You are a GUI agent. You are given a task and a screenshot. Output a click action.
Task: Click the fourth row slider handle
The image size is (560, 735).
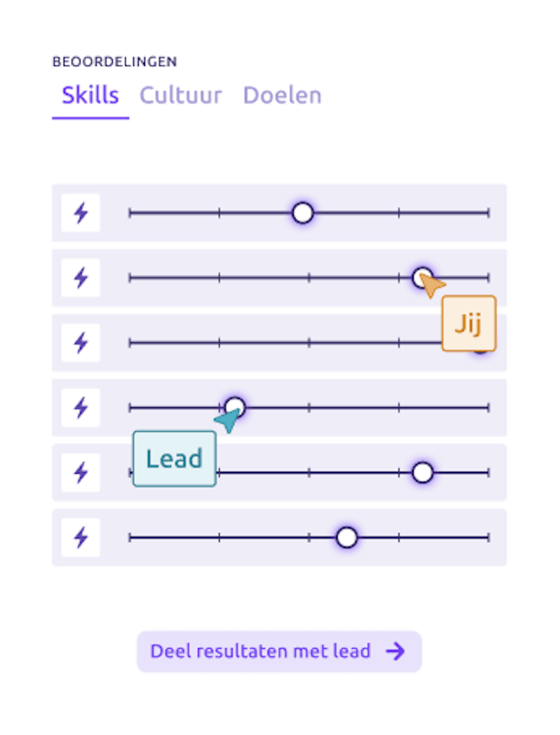235,407
